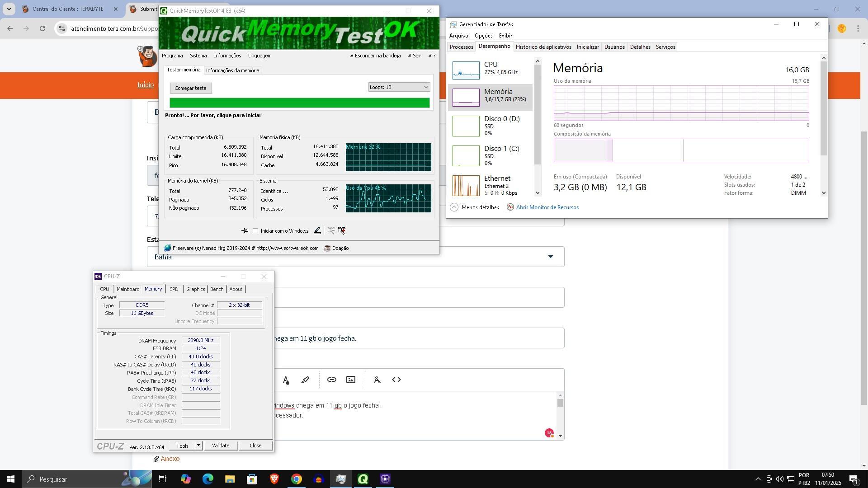Click the site info icon in address bar
Screen dimensions: 868x488
click(63, 28)
